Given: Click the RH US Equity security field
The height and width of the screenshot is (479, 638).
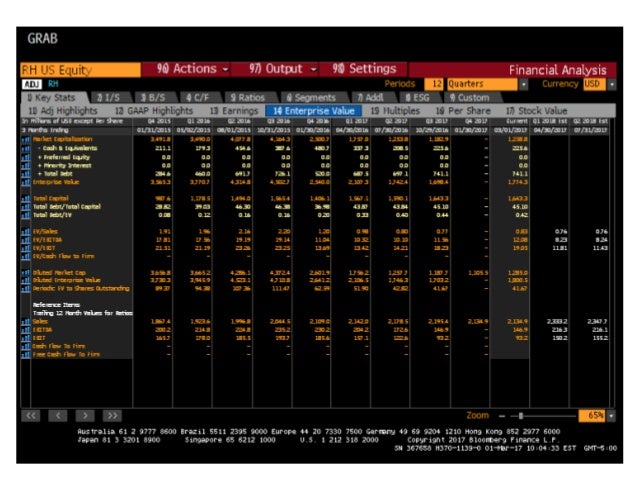Looking at the screenshot, I should coord(81,70).
